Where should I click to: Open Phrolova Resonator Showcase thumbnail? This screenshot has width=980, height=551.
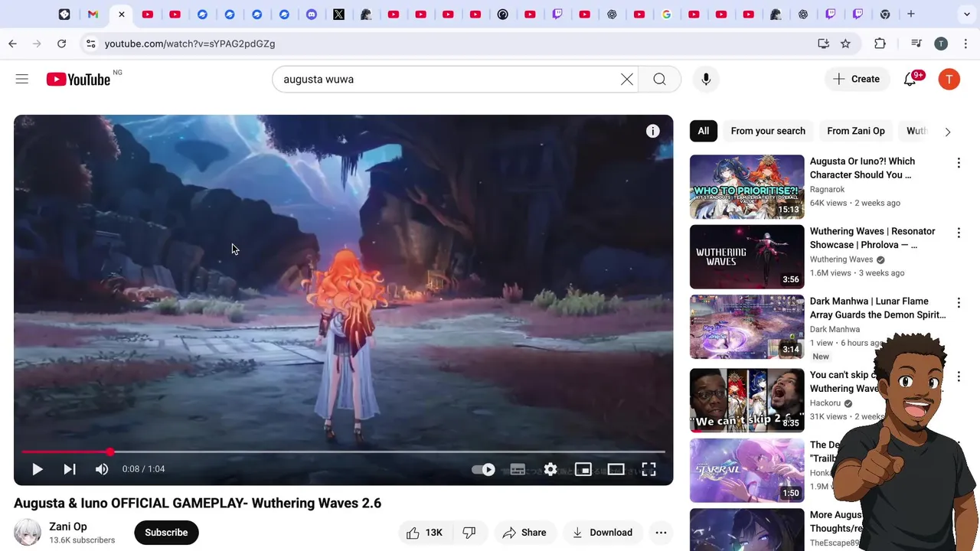point(747,256)
